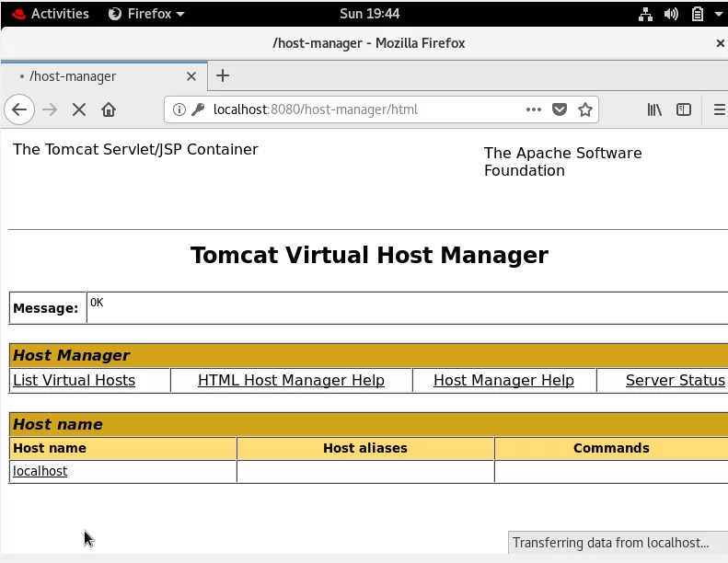Image resolution: width=728 pixels, height=563 pixels.
Task: Click 'The Tomcat Servlet/JSP Container' text
Action: 135,149
